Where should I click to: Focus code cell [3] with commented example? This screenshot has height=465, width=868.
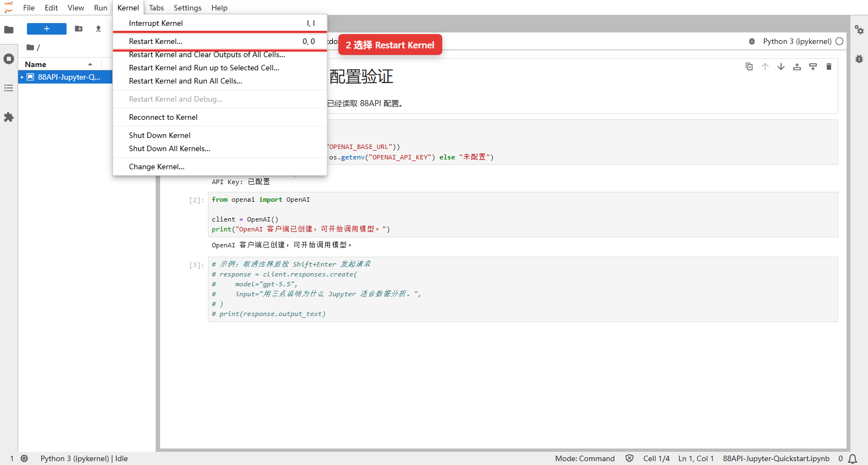point(523,289)
